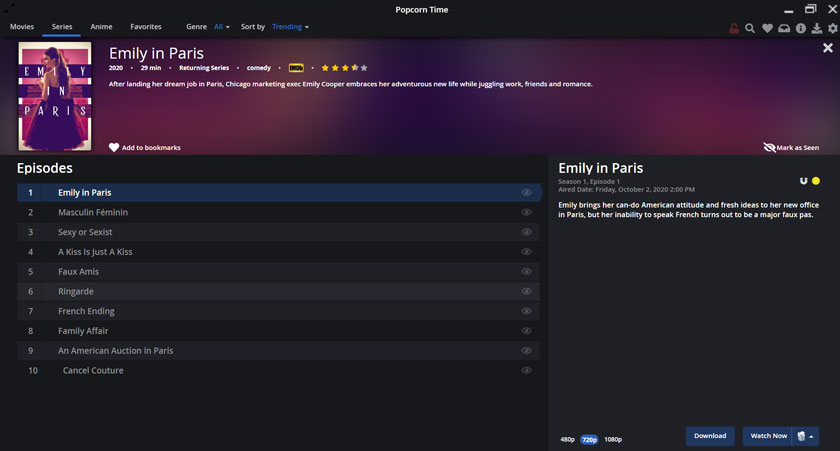
Task: Open the Genre All dropdown
Action: pos(221,27)
